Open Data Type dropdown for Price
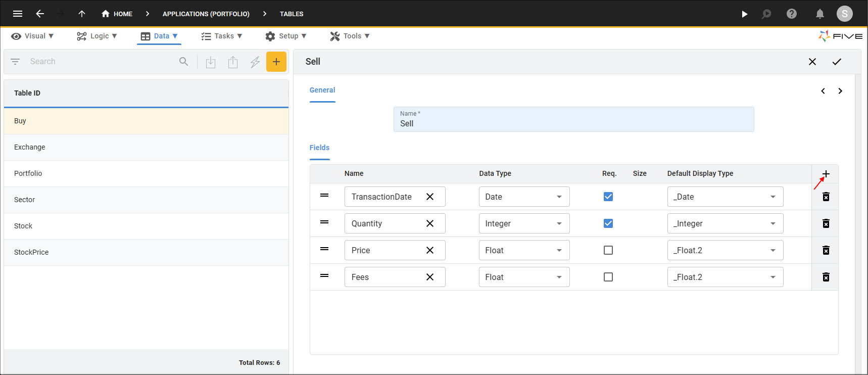868x375 pixels. pyautogui.click(x=524, y=250)
